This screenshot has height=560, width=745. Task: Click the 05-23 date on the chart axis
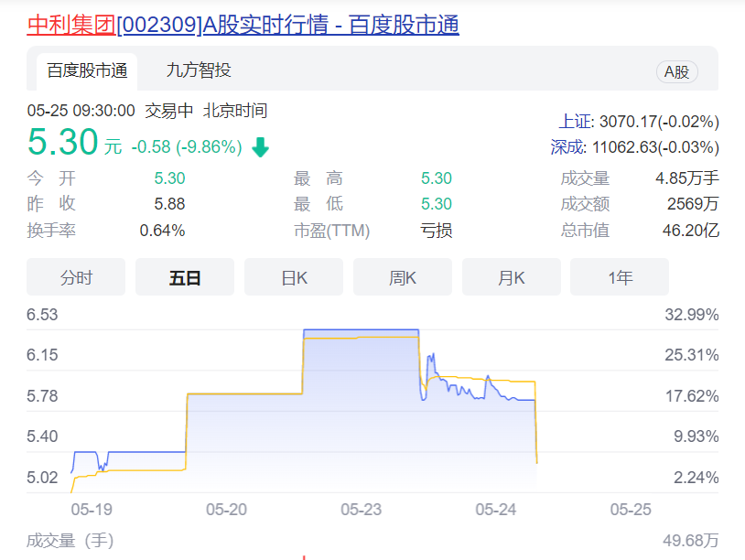pos(361,510)
